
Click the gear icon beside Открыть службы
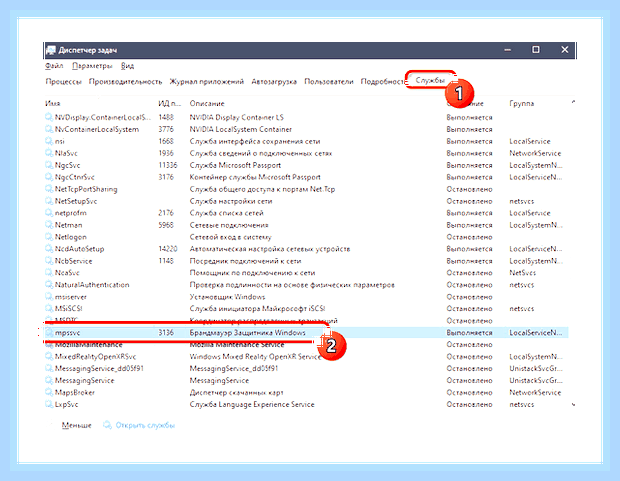(x=107, y=425)
